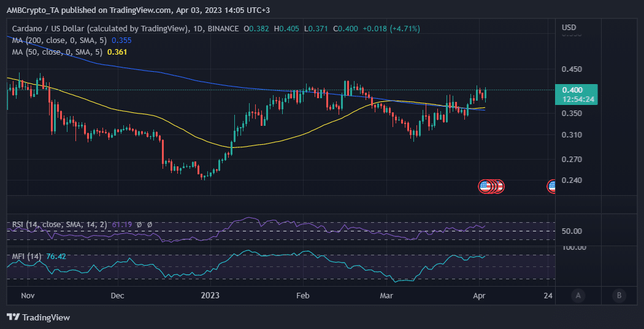
Task: Click the MA (50, close, 0, SMA, 5) legend
Action: tap(58, 52)
